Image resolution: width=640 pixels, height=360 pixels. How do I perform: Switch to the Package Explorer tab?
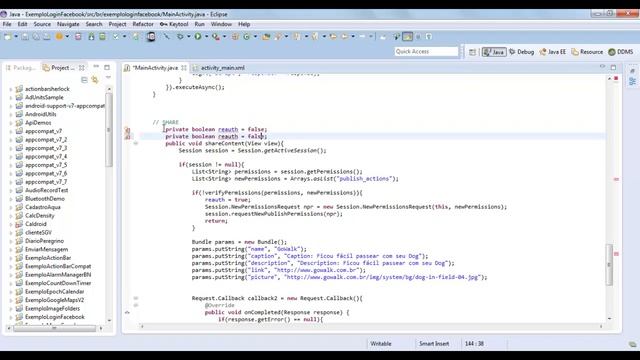tap(20, 68)
